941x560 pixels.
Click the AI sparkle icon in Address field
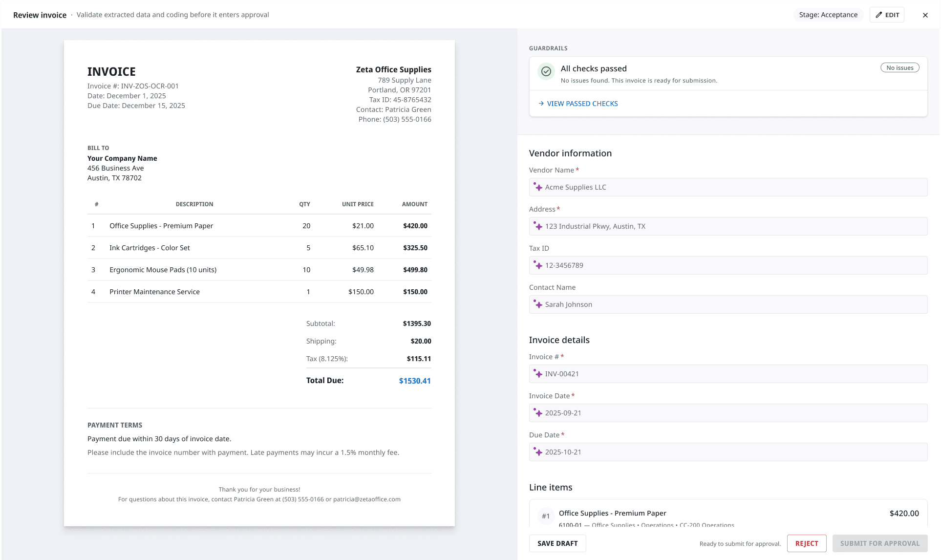[x=538, y=226]
